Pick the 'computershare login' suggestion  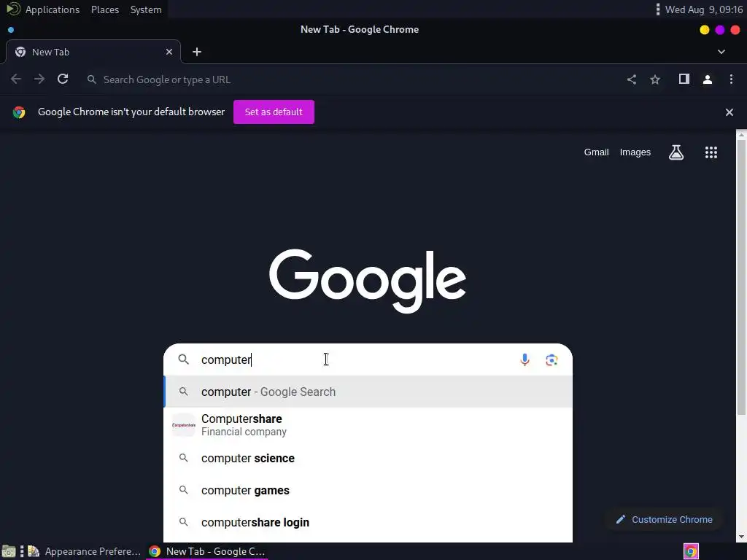pyautogui.click(x=368, y=522)
